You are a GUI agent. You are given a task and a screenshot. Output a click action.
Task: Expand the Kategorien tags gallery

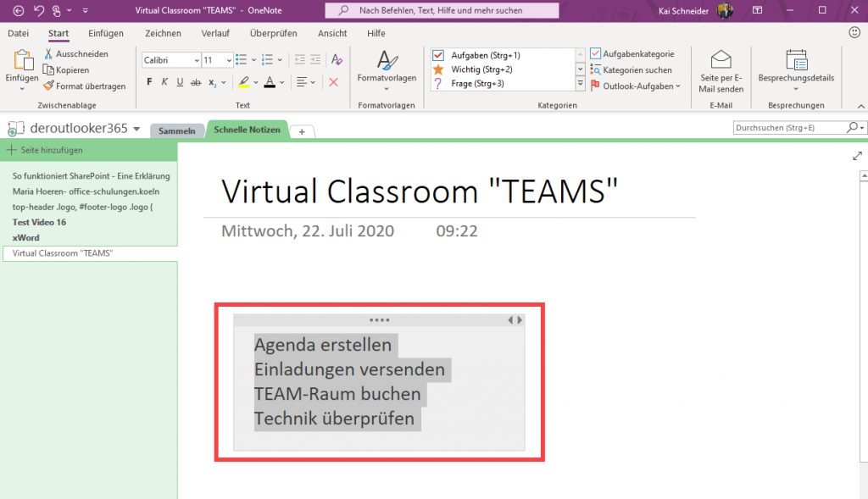[580, 84]
